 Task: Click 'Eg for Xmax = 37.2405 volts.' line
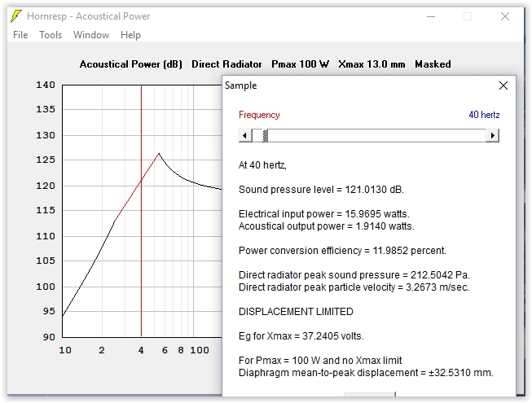(301, 336)
